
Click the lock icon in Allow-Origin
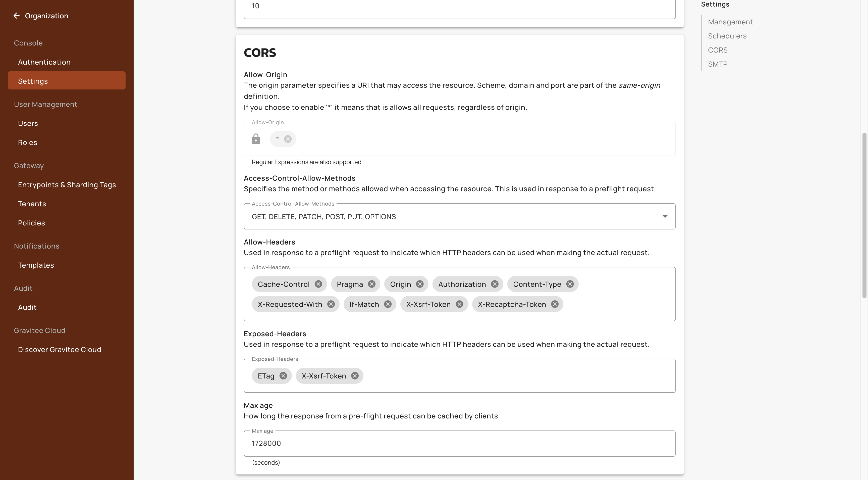[256, 139]
